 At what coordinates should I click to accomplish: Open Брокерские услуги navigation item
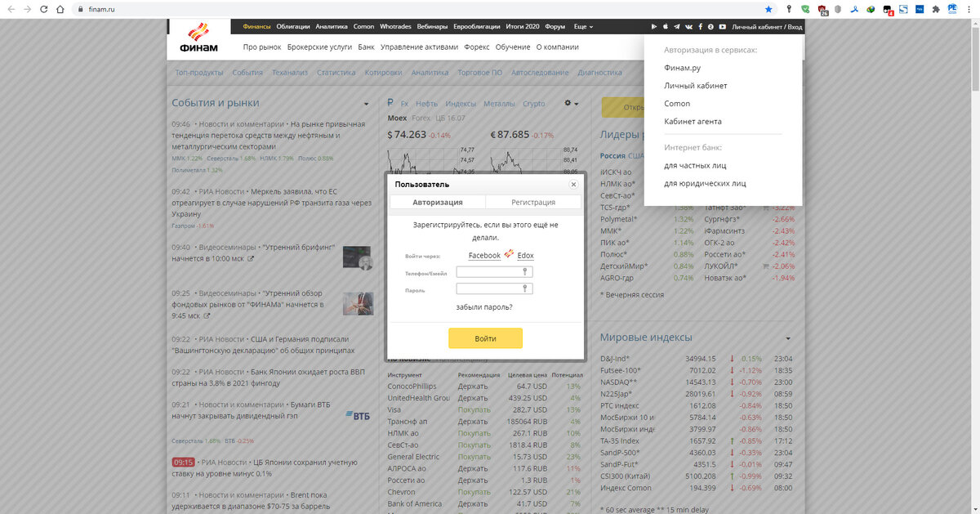tap(318, 47)
